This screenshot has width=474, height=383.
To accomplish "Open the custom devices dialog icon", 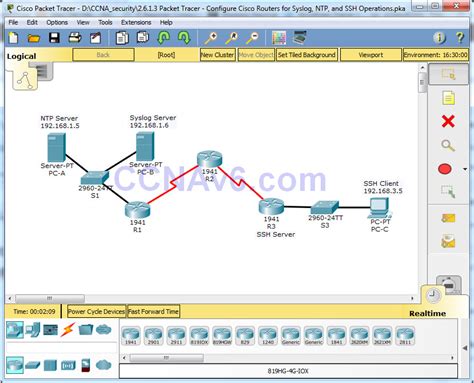I will click(299, 37).
